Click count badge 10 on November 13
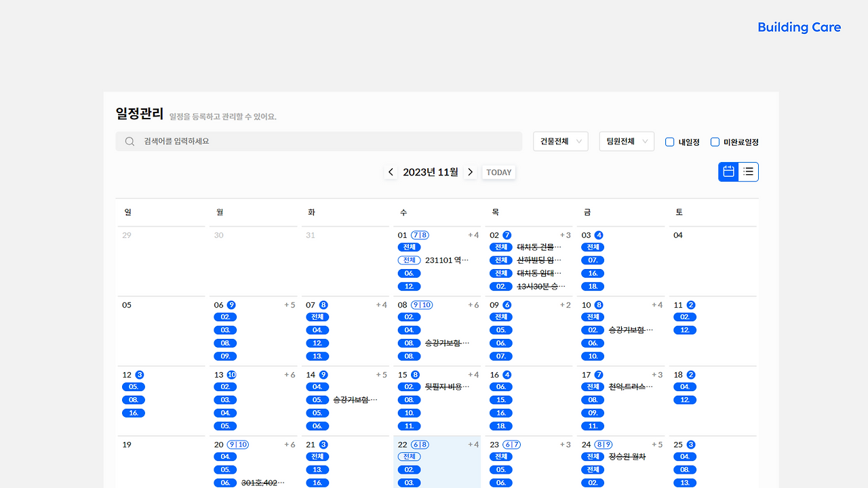 [231, 375]
